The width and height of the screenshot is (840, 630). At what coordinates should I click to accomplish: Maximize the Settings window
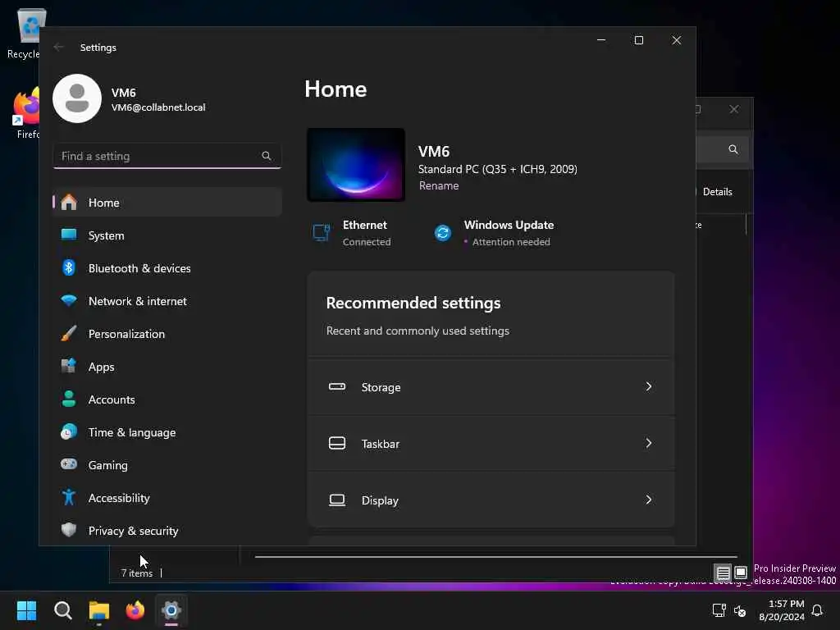click(638, 40)
